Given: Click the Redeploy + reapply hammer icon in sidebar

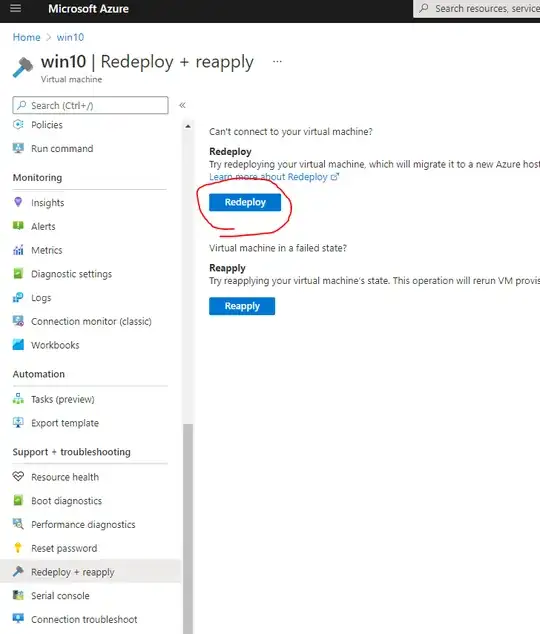Looking at the screenshot, I should click(x=18, y=571).
